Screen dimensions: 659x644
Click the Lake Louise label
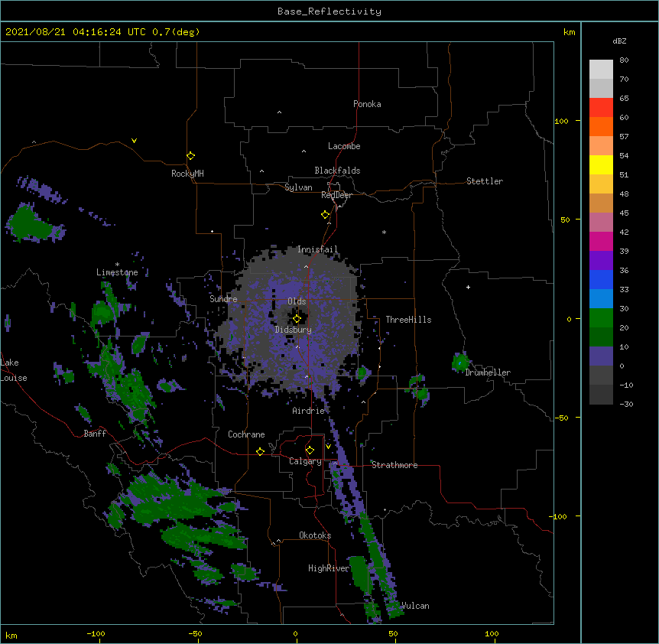[14, 370]
